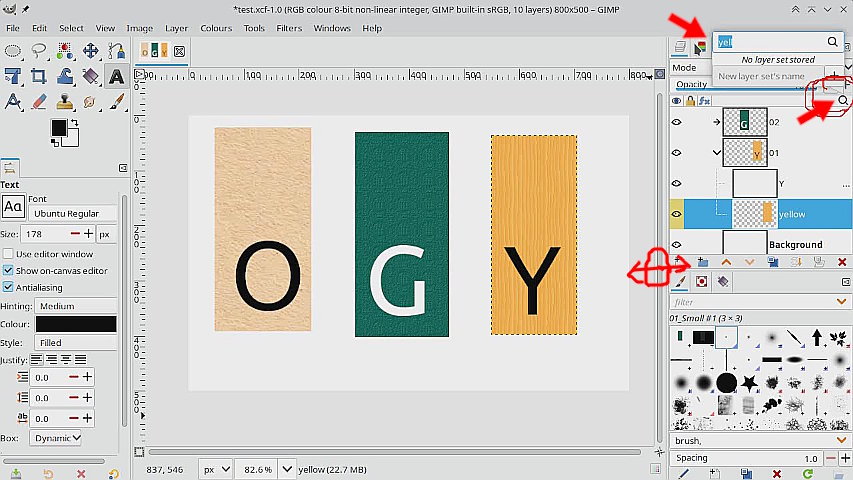The height and width of the screenshot is (480, 853).
Task: Hide the Background layer via eye icon
Action: 677,245
